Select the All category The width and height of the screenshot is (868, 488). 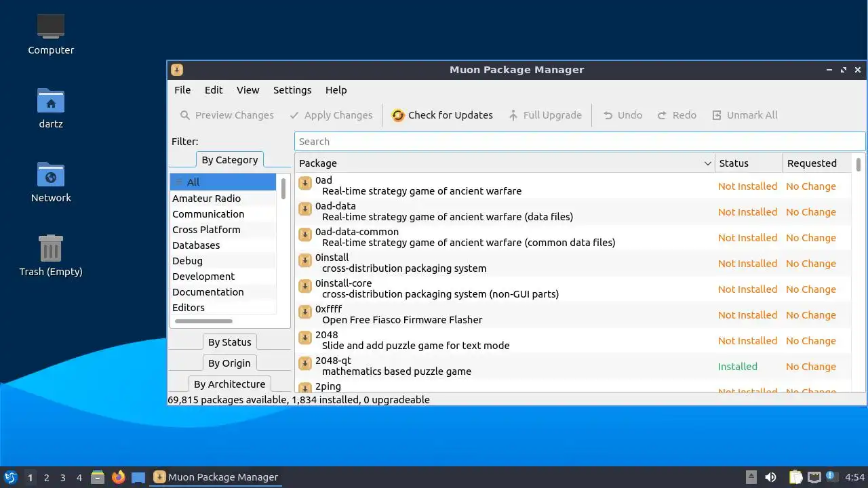(x=223, y=182)
